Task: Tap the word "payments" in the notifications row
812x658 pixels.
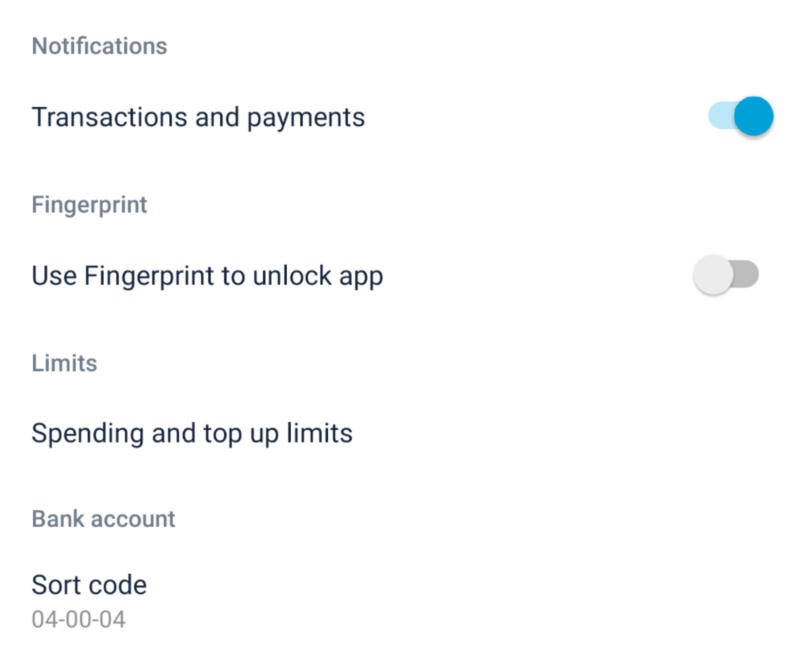Action: 306,117
